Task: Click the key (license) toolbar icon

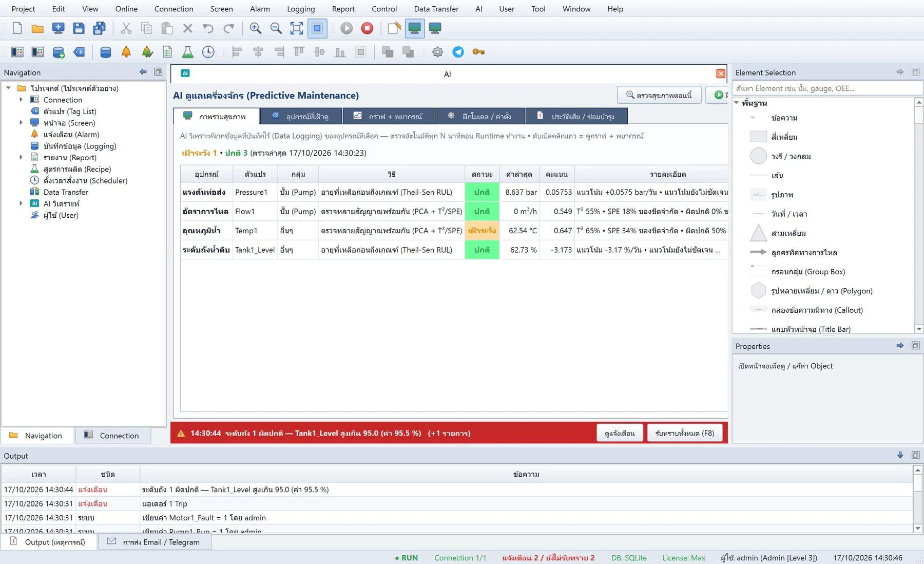Action: click(478, 52)
